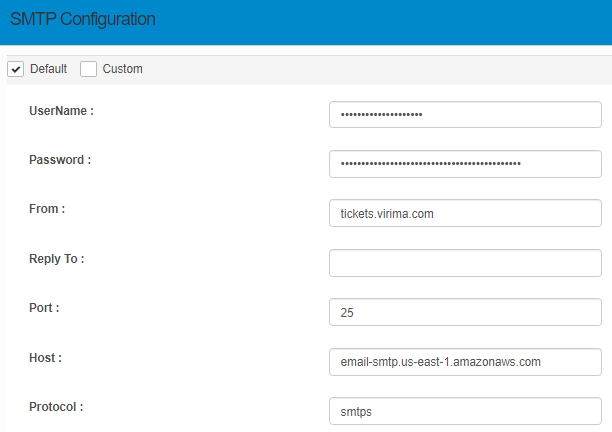
Task: Click the 'Custom' option label text
Action: (x=122, y=69)
